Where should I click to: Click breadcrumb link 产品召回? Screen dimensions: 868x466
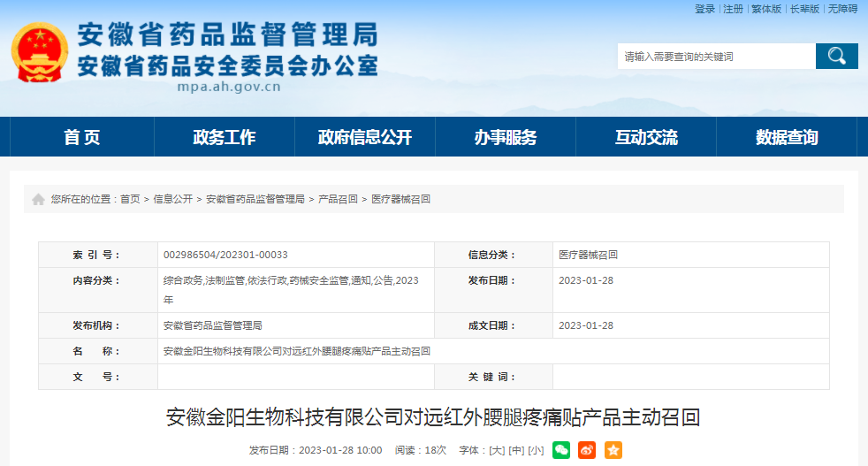point(338,199)
